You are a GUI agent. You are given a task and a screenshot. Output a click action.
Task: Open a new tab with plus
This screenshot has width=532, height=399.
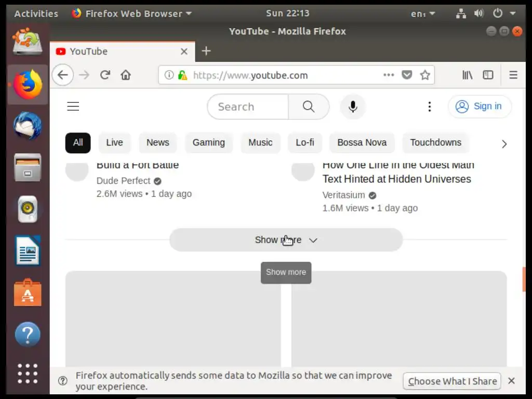pyautogui.click(x=206, y=51)
